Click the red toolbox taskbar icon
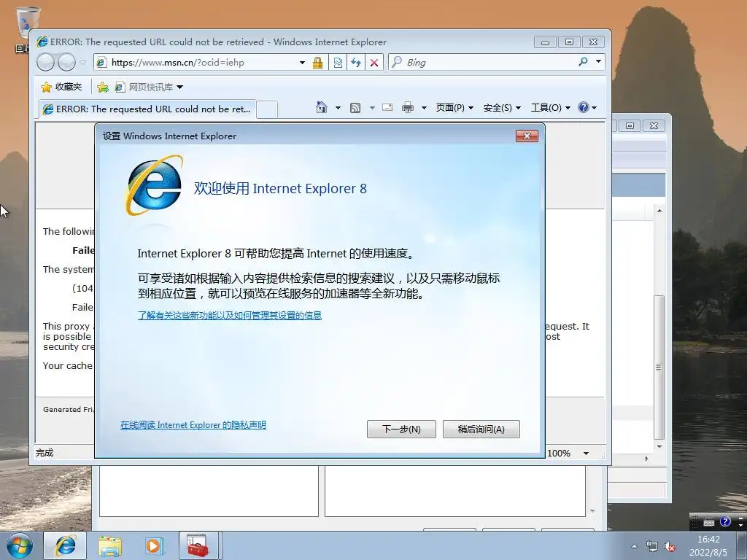 [198, 545]
